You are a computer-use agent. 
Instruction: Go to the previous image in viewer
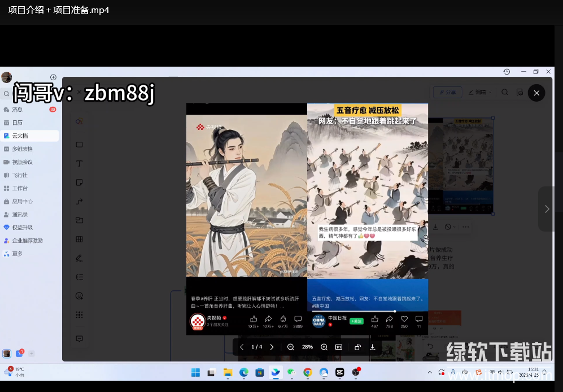pyautogui.click(x=242, y=347)
